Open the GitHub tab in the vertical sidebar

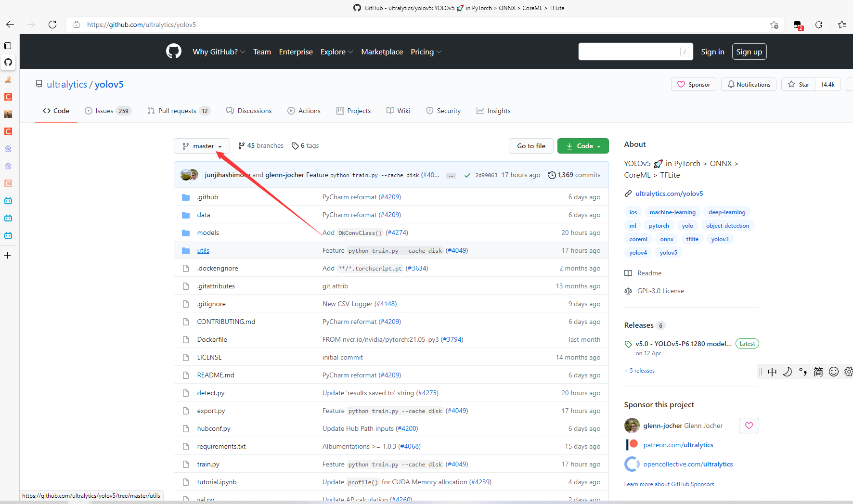tap(8, 62)
